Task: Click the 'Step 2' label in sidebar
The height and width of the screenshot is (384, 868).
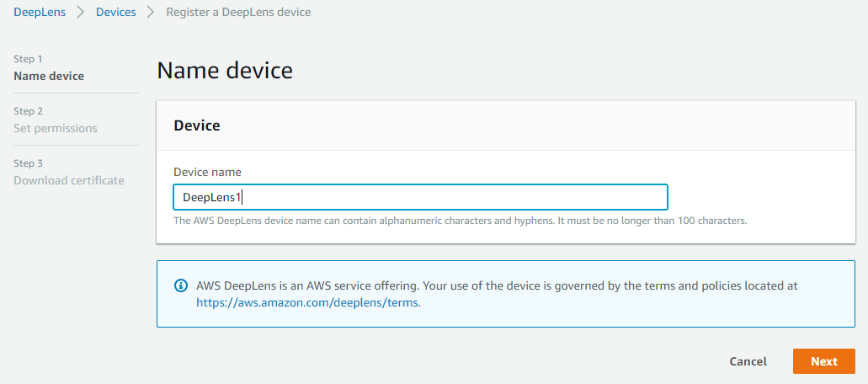Action: pos(29,111)
